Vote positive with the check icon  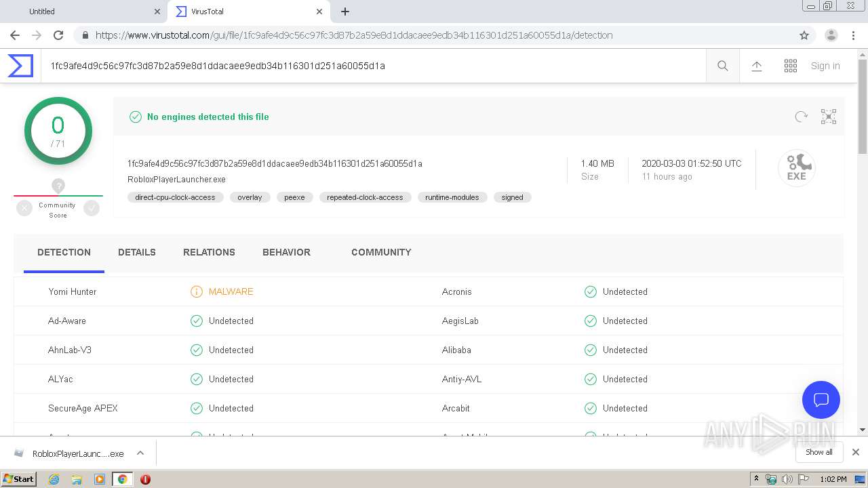click(92, 209)
